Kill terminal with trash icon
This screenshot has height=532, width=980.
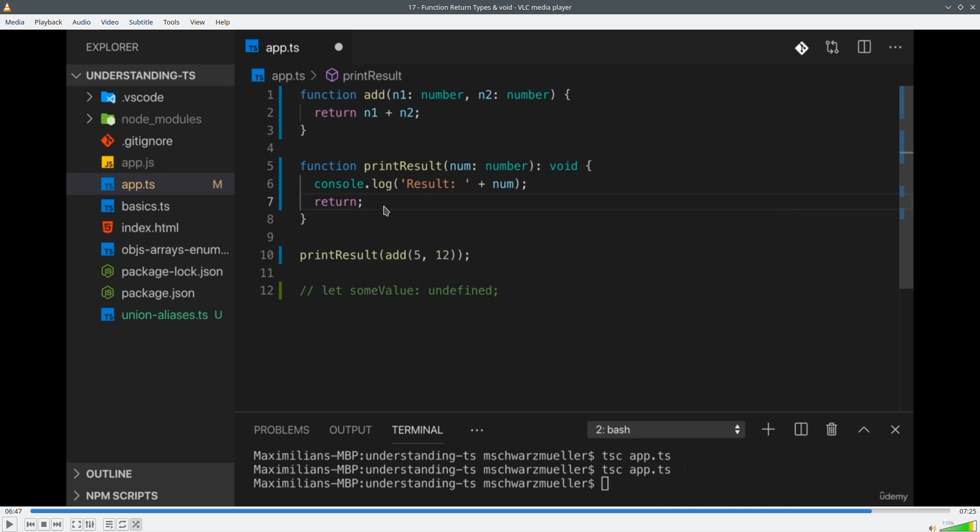click(832, 429)
